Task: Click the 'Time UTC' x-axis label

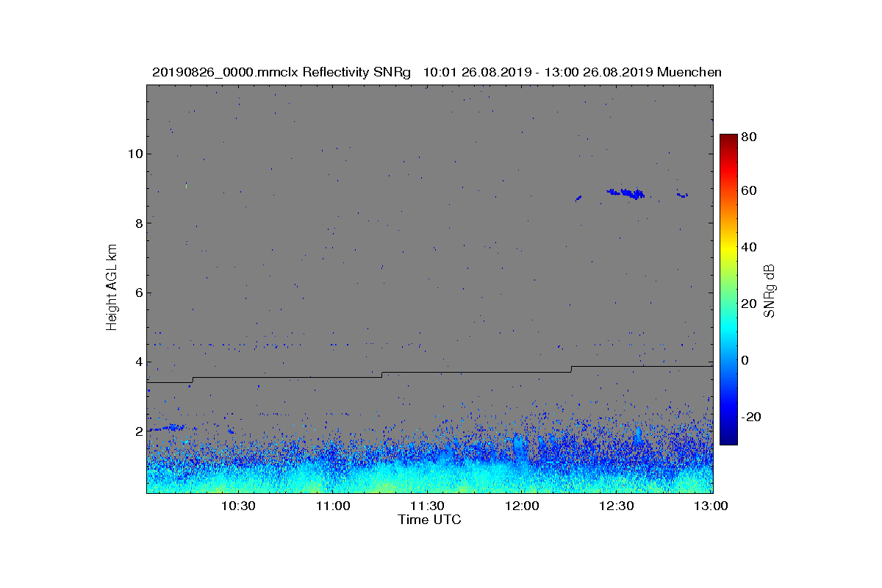Action: 430,520
